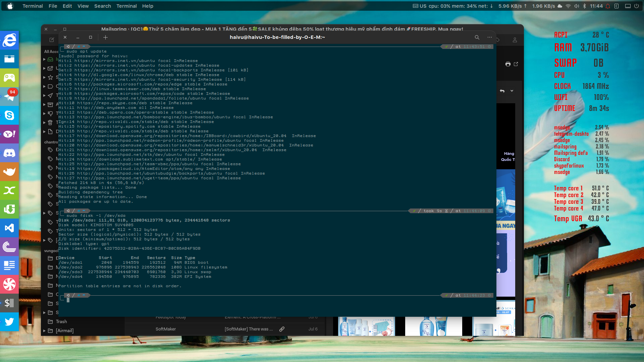Click the US keyboard layout indicator

point(420,6)
